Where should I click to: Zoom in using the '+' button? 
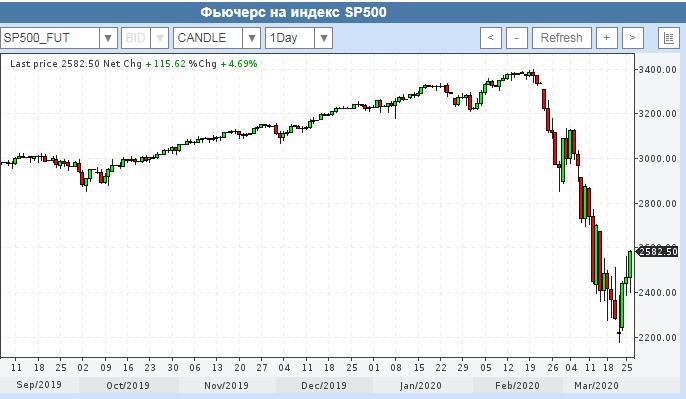click(606, 38)
